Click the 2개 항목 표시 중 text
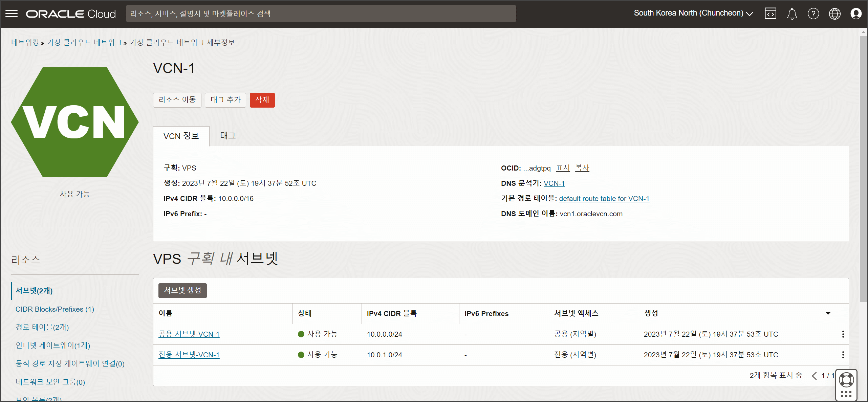868x402 pixels. tap(776, 375)
